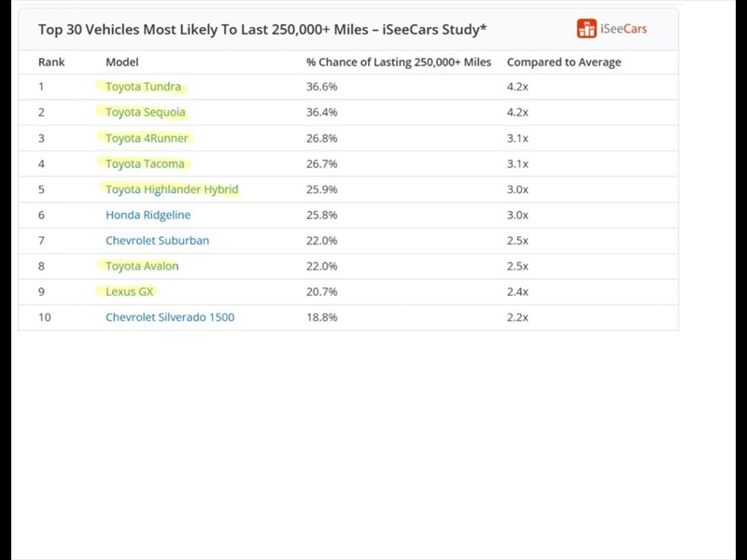Click the Chevrolet Silverado 1500 link

170,317
